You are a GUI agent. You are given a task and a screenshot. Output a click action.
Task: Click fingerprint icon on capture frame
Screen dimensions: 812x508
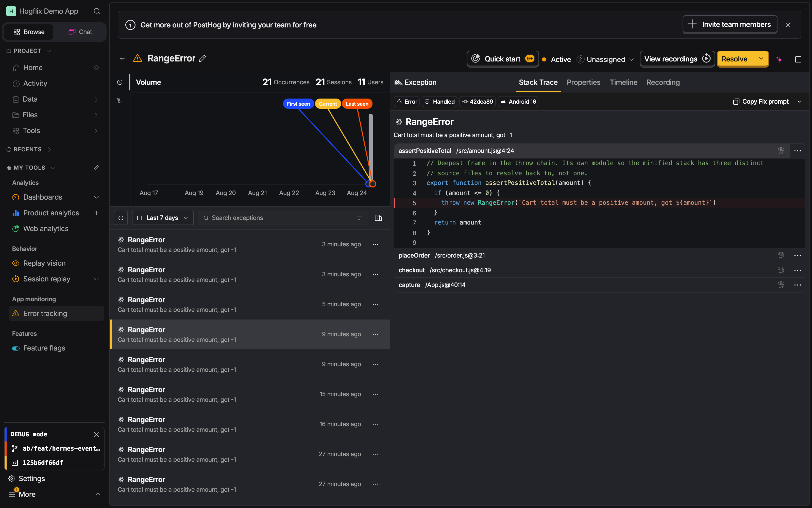tap(781, 285)
